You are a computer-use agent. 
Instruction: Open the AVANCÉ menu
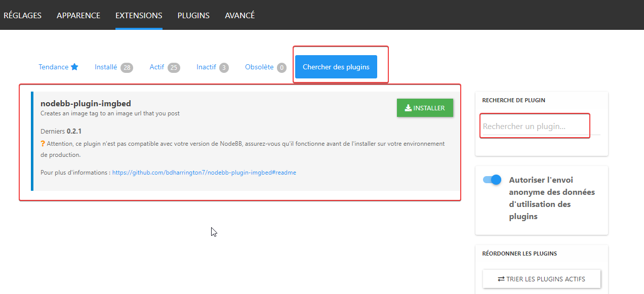pos(239,16)
